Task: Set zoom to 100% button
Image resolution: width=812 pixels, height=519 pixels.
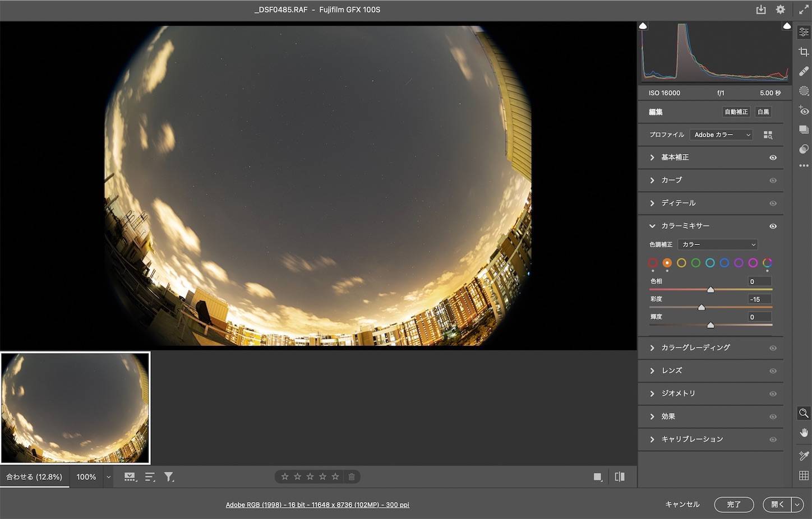Action: pyautogui.click(x=86, y=477)
